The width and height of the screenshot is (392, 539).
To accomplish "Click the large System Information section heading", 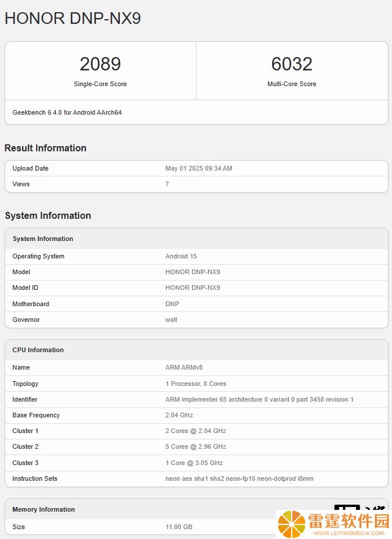I will [x=48, y=215].
